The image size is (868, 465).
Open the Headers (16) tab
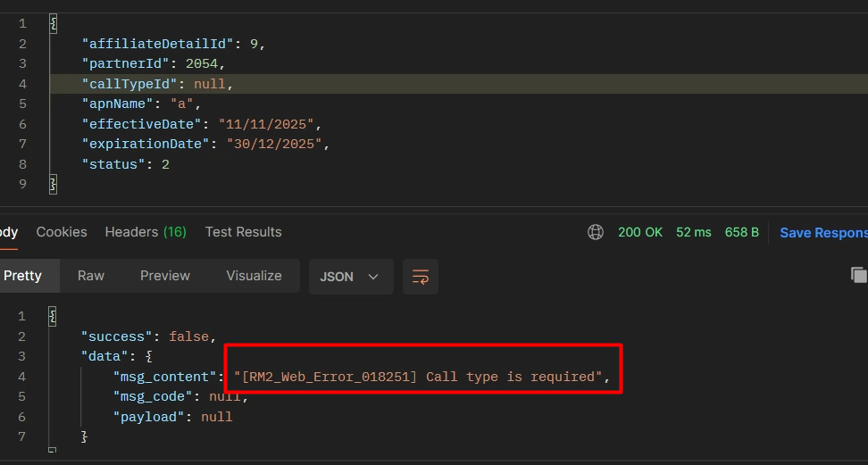(146, 232)
